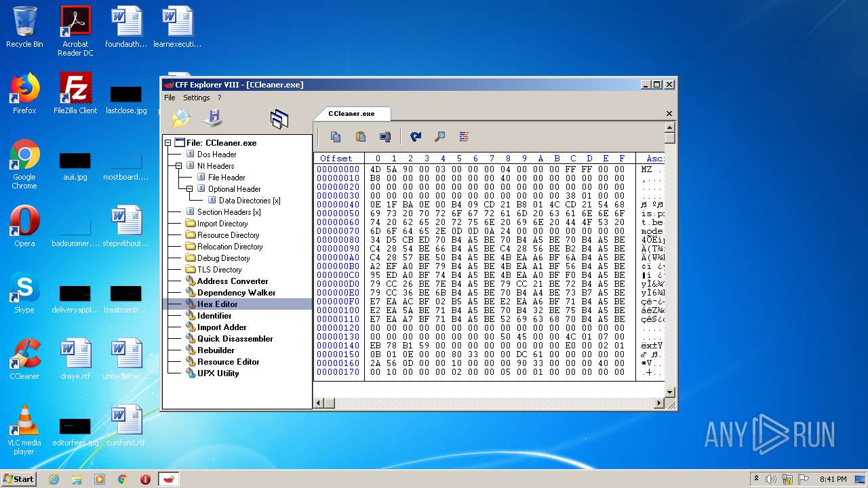Open Resource Editor tool
Viewport: 868px width, 488px height.
pyautogui.click(x=229, y=362)
